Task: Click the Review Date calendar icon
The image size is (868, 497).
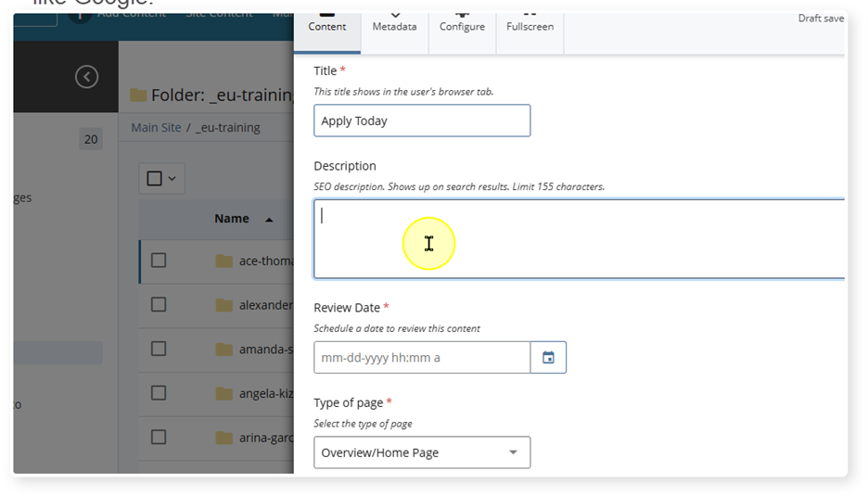Action: 548,358
